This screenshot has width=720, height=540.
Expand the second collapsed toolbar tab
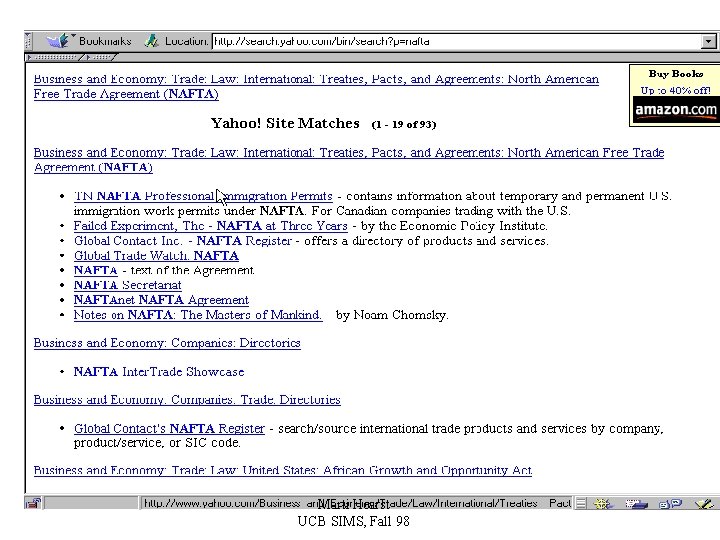(100, 57)
